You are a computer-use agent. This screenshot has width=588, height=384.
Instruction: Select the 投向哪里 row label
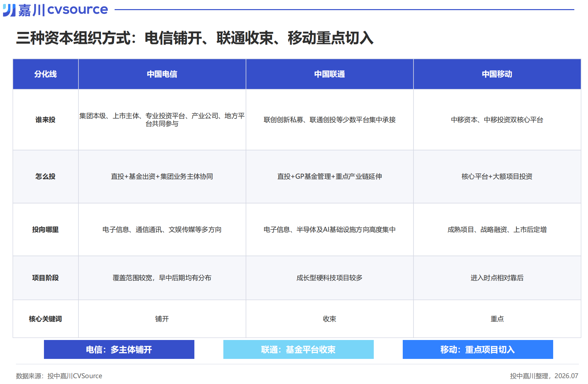click(46, 229)
